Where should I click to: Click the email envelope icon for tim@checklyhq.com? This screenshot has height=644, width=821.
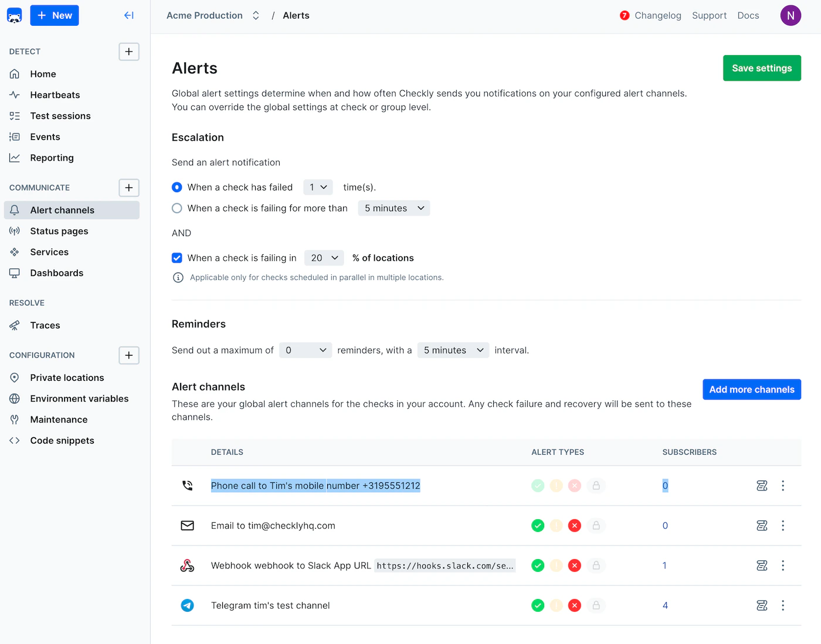point(188,526)
